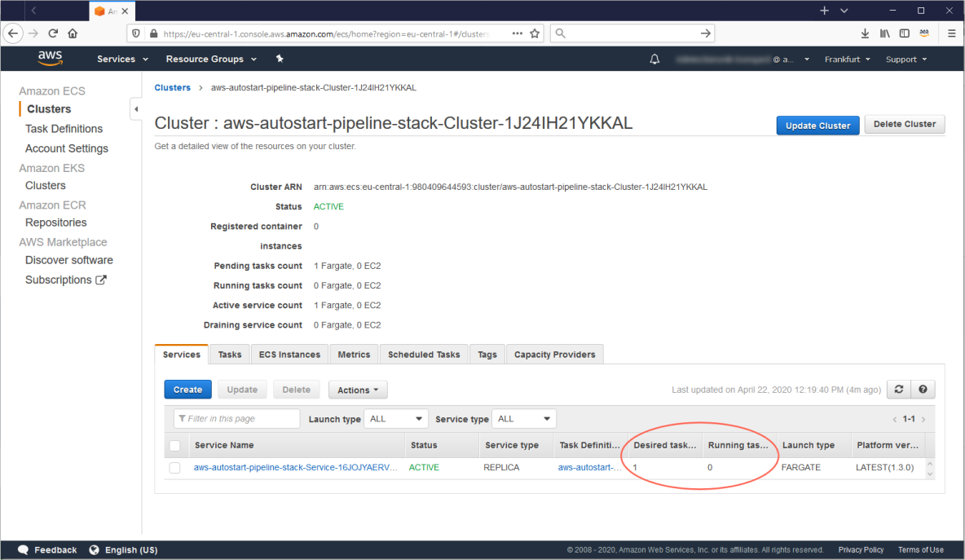Open the Support dropdown menu
This screenshot has width=965, height=560.
906,59
